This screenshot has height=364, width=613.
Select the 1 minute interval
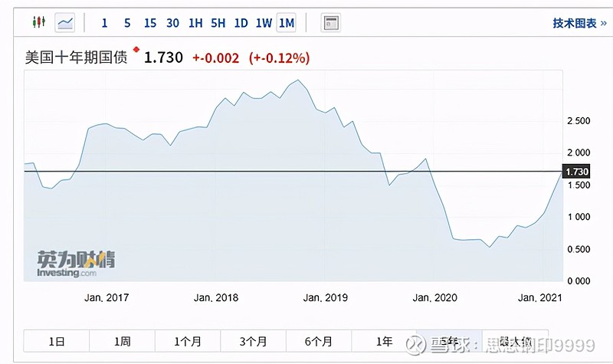(104, 23)
